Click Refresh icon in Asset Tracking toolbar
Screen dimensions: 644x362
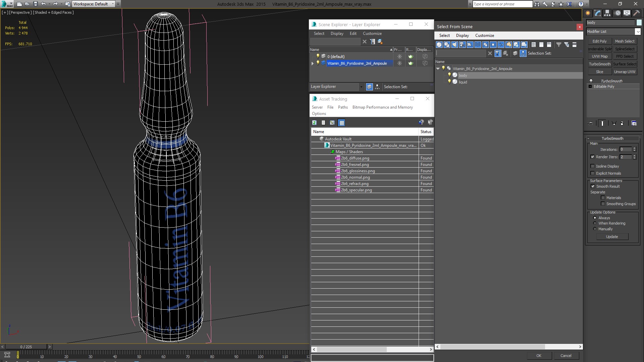pyautogui.click(x=314, y=123)
